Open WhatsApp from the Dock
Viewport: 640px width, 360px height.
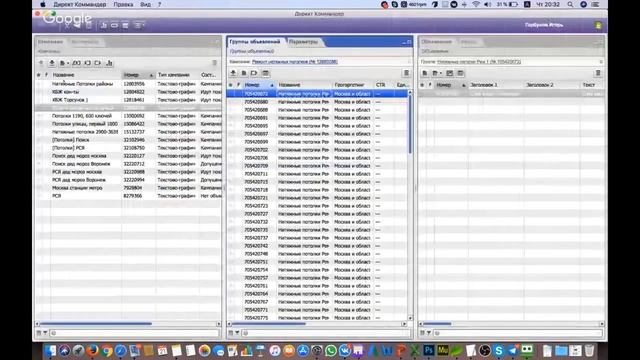click(331, 350)
